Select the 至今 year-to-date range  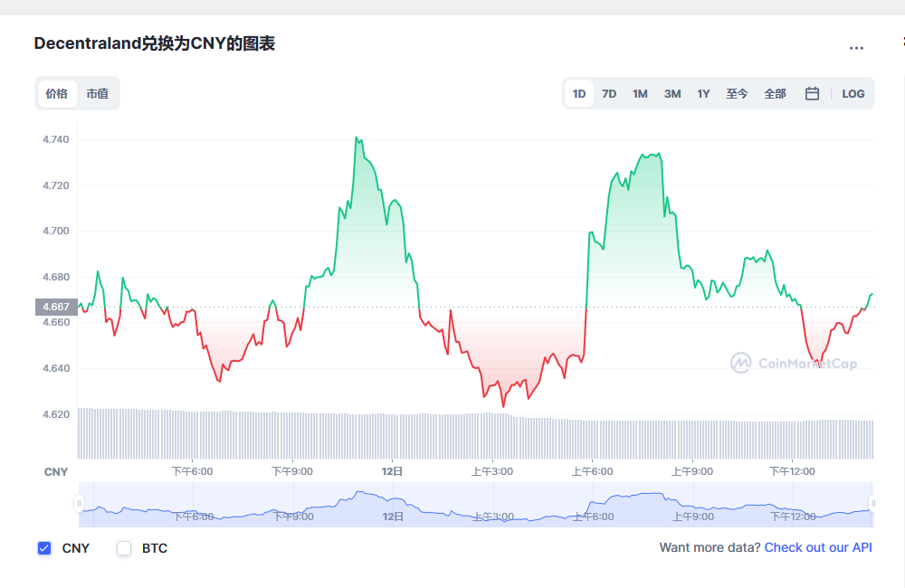(737, 93)
